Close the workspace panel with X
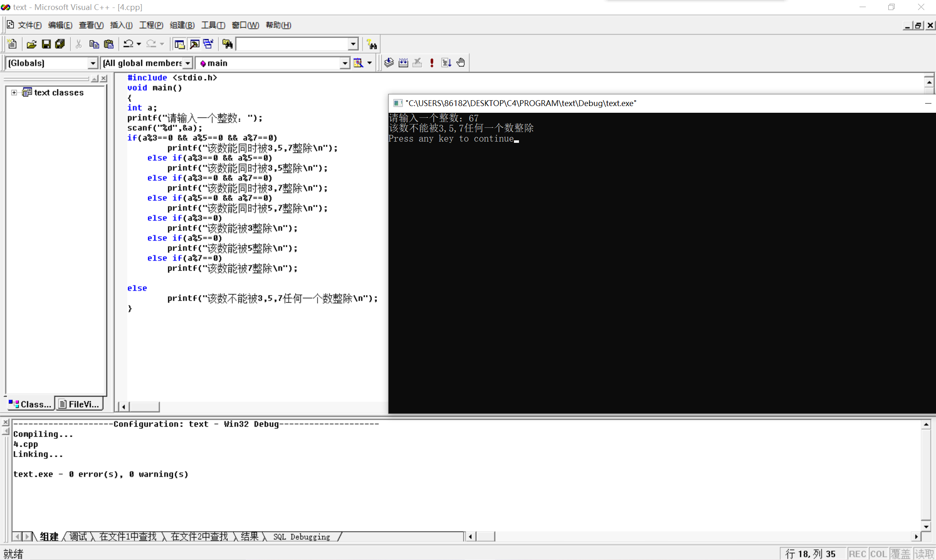This screenshot has width=936, height=560. [x=104, y=79]
